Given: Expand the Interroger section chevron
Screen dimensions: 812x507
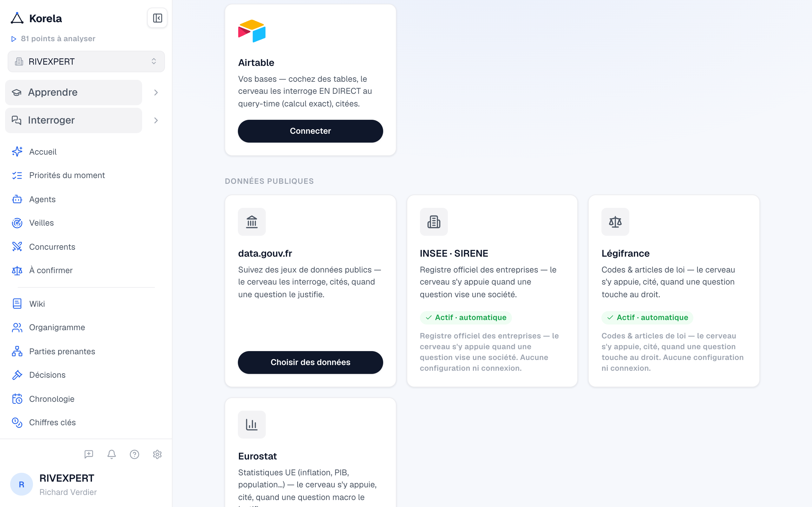Looking at the screenshot, I should (156, 120).
